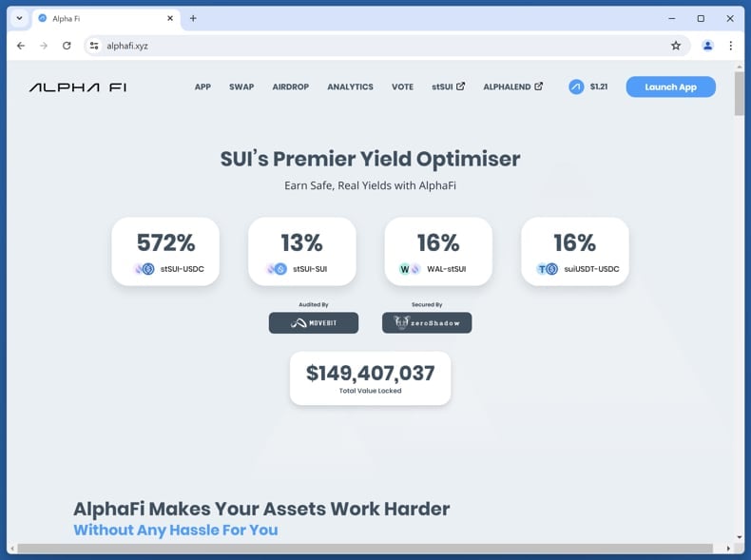Open Chrome three-dot menu
The width and height of the screenshot is (751, 560).
click(730, 46)
